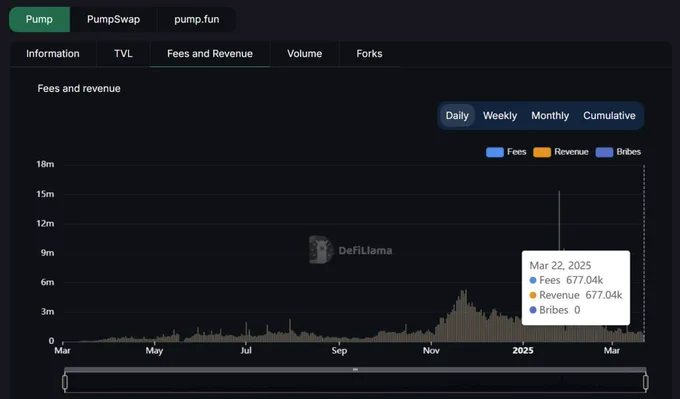Switch to PumpSwap protocol
Viewport: 680px width, 399px height.
[113, 20]
